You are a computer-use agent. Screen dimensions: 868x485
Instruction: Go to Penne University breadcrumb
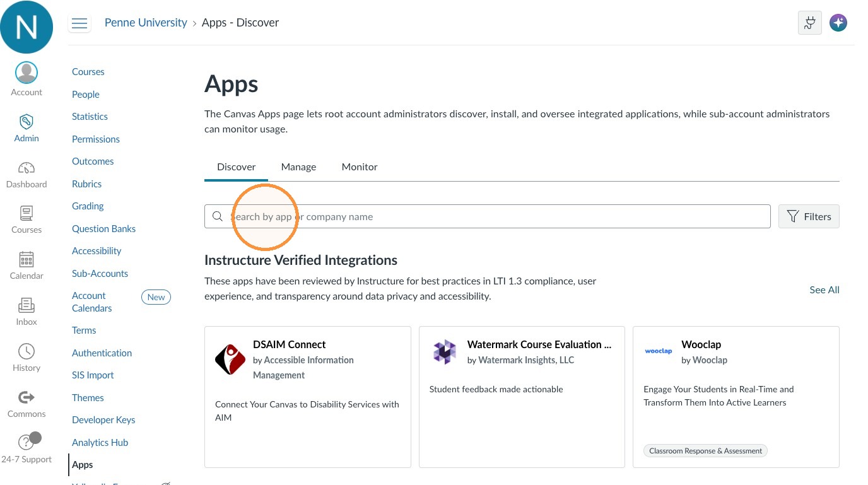pos(146,23)
